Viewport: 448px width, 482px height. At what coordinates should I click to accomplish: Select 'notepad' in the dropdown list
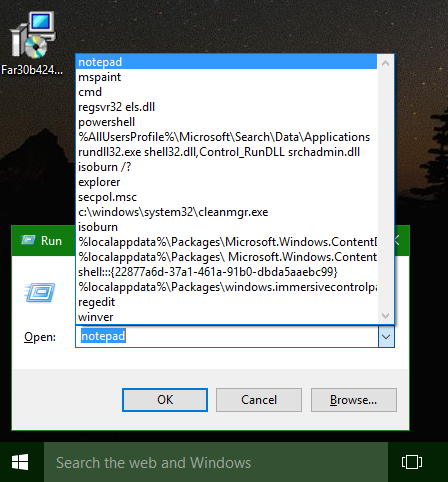coord(226,62)
